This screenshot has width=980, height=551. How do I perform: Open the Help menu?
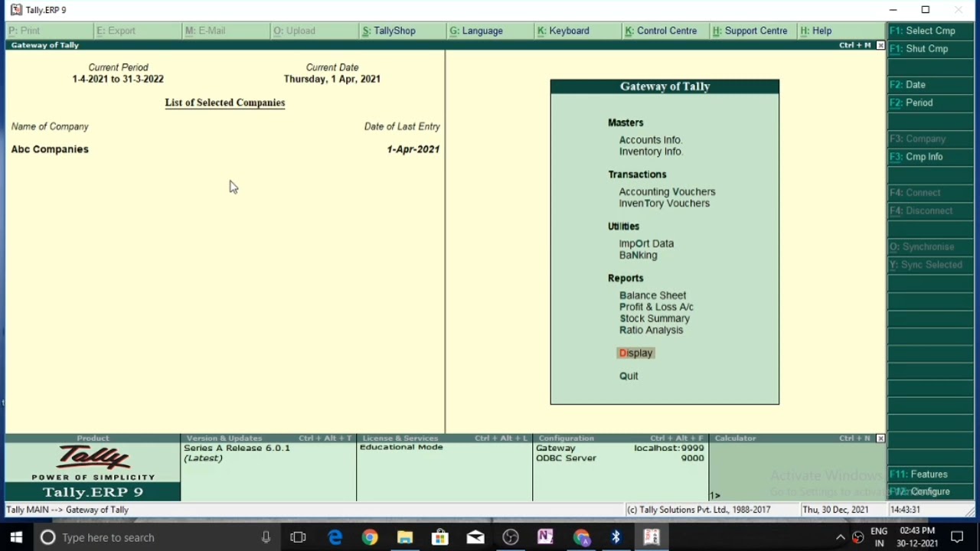coord(815,31)
